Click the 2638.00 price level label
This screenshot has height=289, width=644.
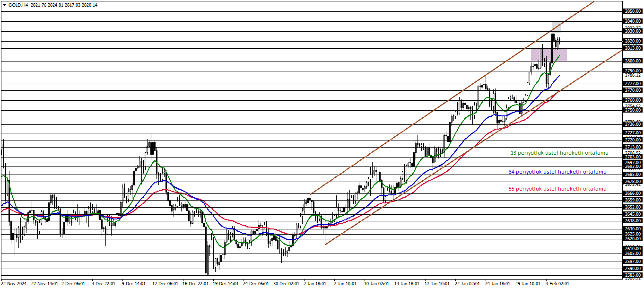coord(633,221)
